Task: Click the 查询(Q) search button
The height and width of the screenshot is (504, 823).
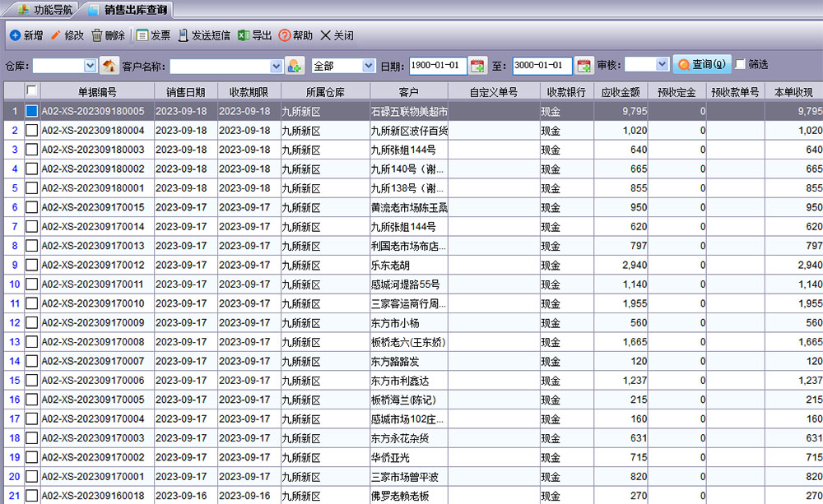Action: [x=701, y=64]
